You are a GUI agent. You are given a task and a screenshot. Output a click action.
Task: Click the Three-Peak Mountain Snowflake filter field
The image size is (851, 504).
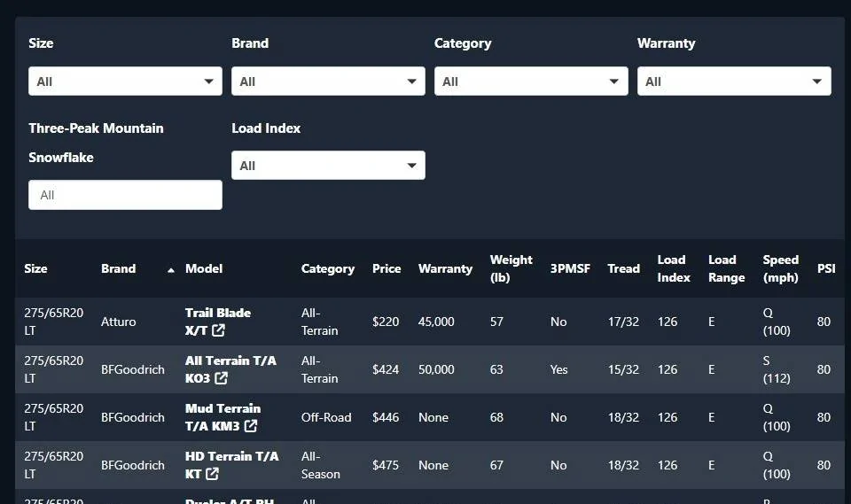click(x=125, y=195)
